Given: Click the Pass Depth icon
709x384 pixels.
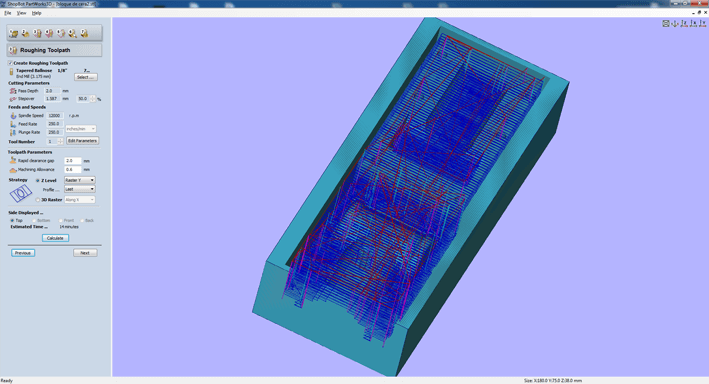Looking at the screenshot, I should click(x=13, y=91).
